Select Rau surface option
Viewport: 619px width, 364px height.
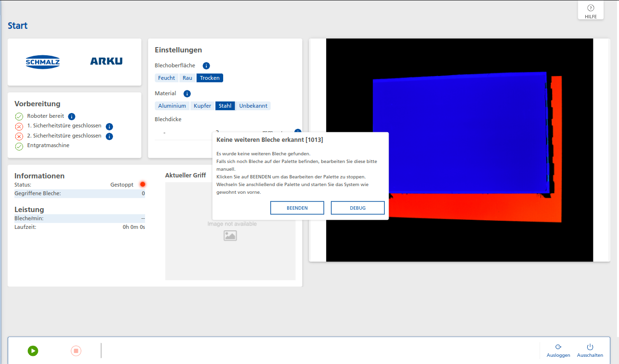tap(187, 77)
